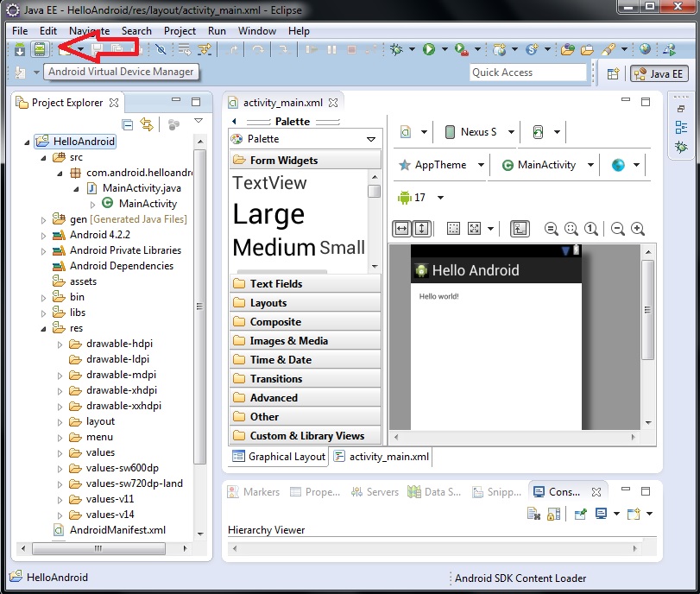Zoom in on the layout preview
The height and width of the screenshot is (594, 700).
click(636, 230)
